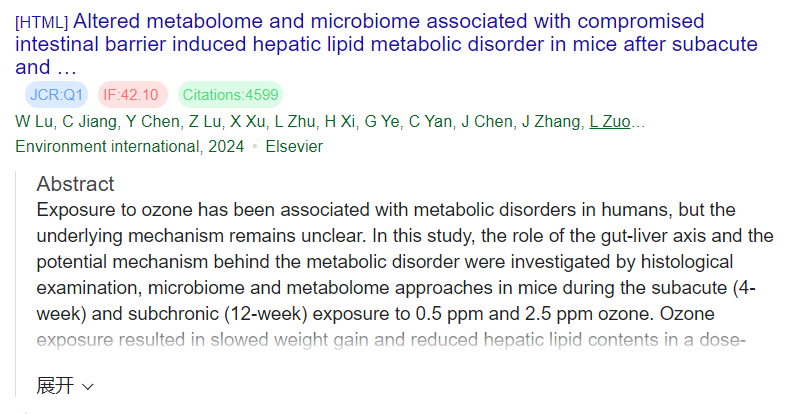Select author name G Ye
Viewport: 794px width, 414px height.
pos(383,122)
